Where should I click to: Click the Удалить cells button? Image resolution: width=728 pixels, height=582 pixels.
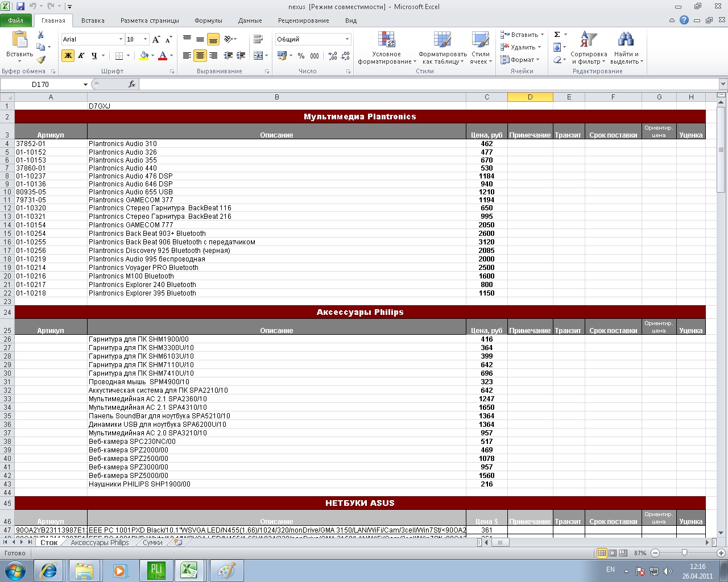[520, 47]
